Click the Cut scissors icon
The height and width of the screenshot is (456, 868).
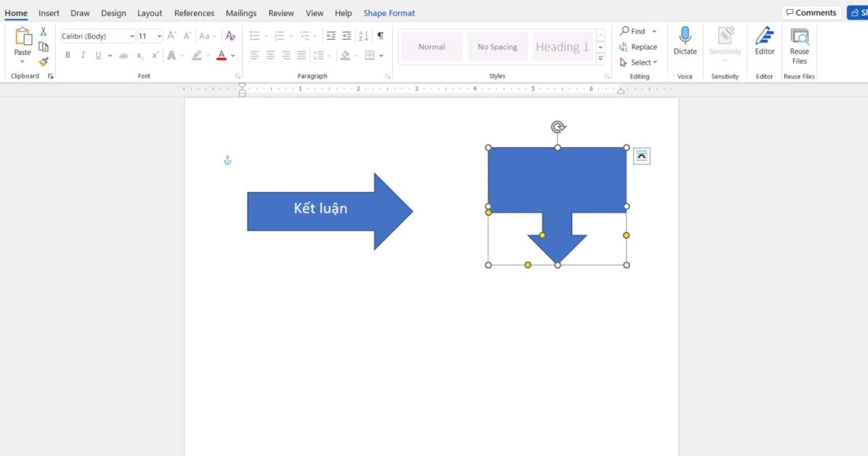43,32
